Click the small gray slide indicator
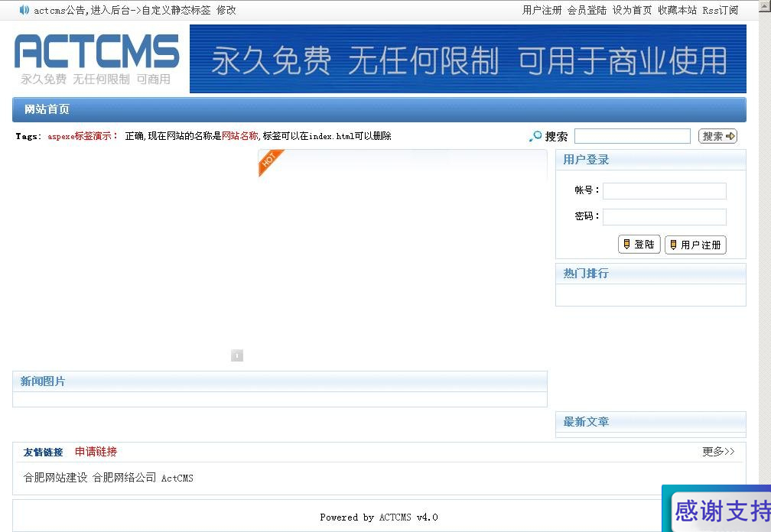 [237, 355]
